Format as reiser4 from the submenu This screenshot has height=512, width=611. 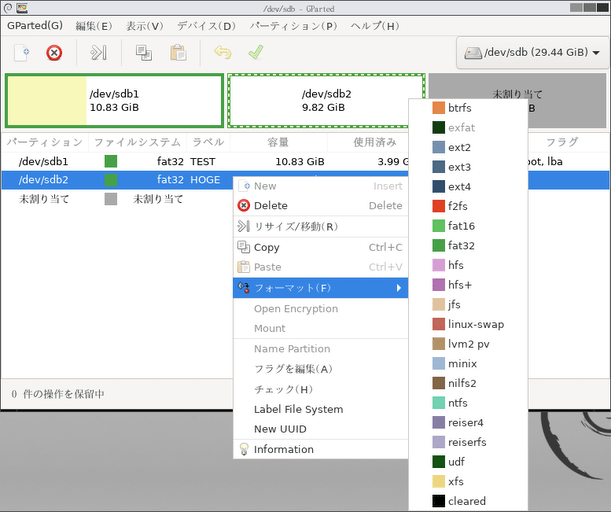(x=468, y=422)
